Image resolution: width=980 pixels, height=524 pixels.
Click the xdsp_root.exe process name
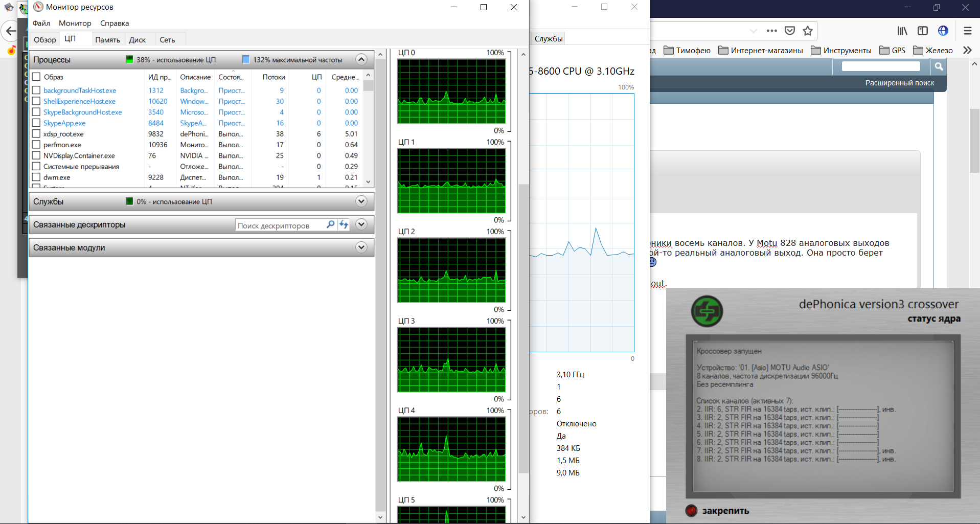tap(63, 134)
